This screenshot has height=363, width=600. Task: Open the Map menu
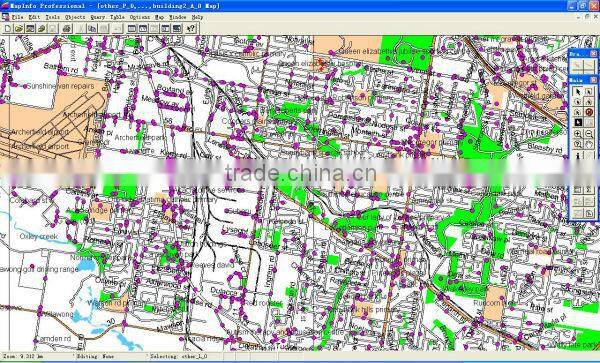(x=159, y=17)
